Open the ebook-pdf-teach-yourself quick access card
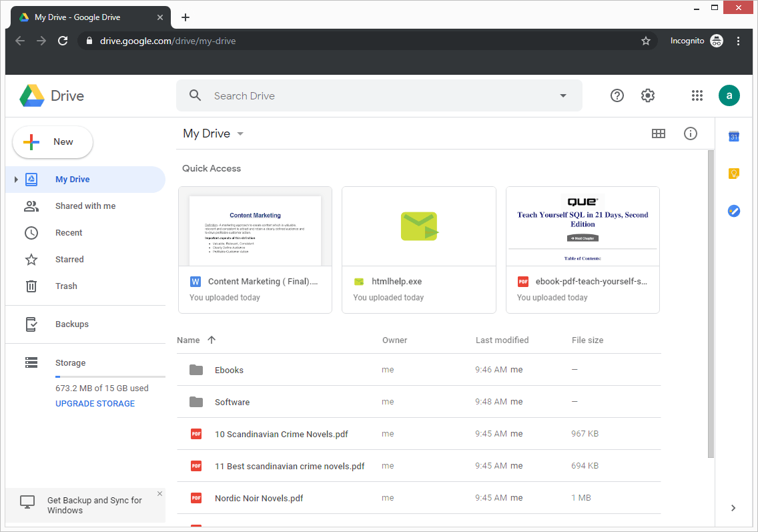Viewport: 758px width, 532px height. click(x=583, y=250)
